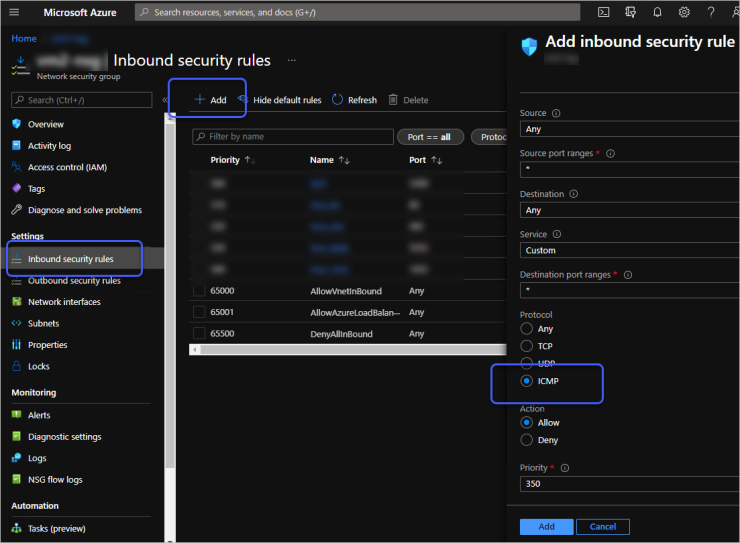Open the Service dropdown showing Custom

click(630, 250)
